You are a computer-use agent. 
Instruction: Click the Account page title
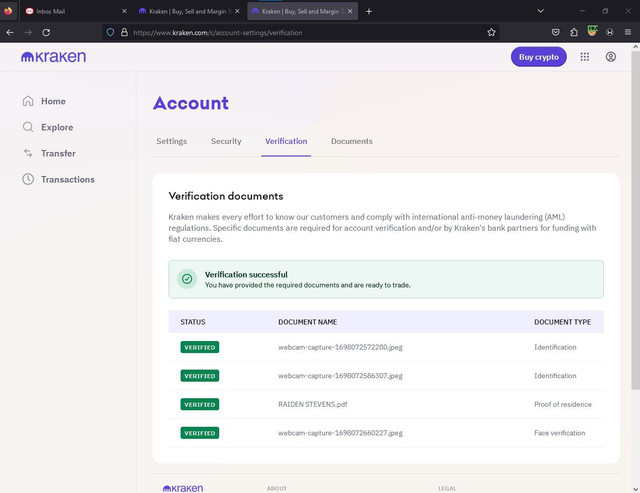(191, 103)
